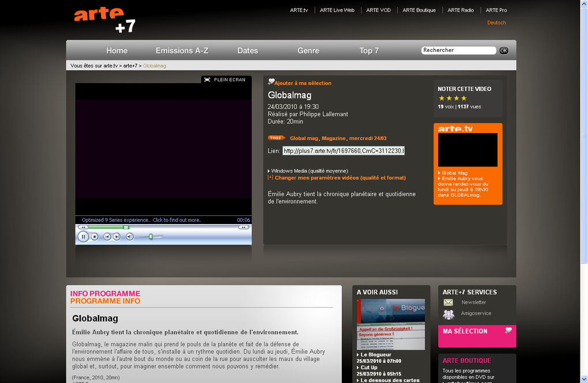Rate the video using the star icons
The width and height of the screenshot is (588, 383).
click(x=453, y=98)
